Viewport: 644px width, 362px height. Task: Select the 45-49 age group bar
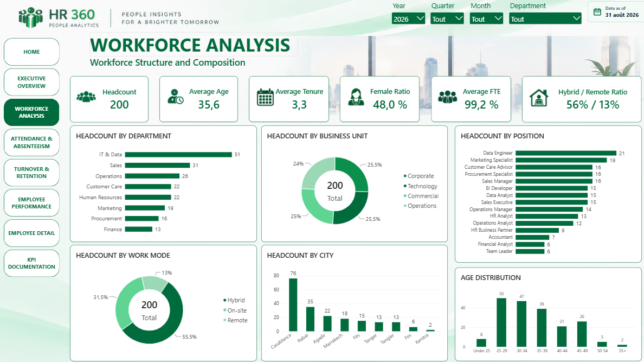pos(582,334)
